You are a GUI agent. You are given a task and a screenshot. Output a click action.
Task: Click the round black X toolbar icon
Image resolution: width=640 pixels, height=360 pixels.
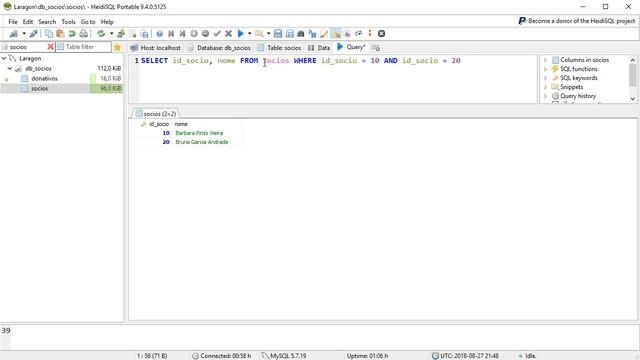381,34
